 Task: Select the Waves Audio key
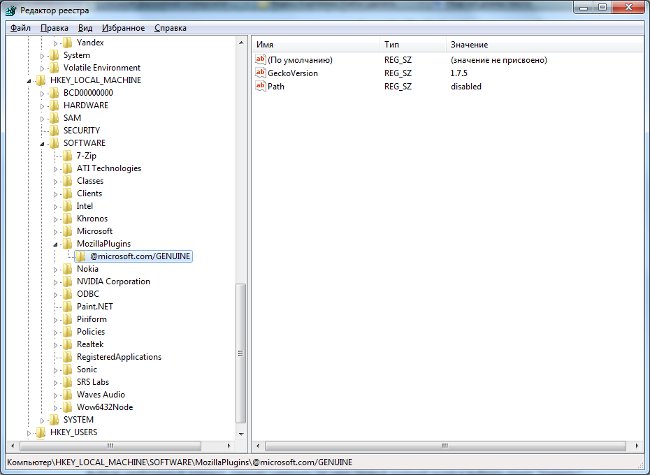[101, 395]
